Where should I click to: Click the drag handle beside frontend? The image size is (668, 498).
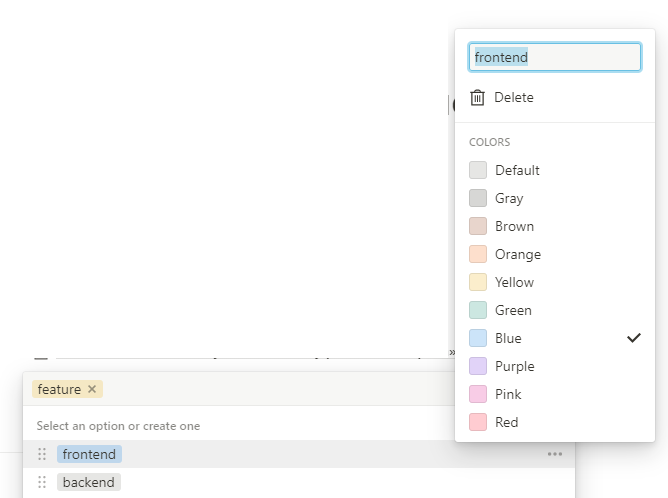coord(42,454)
